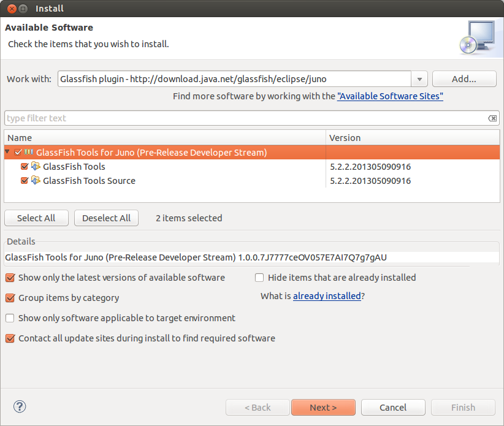Screen dimensions: 504x426
Task: Click the already installed hyperlink
Action: 327,296
